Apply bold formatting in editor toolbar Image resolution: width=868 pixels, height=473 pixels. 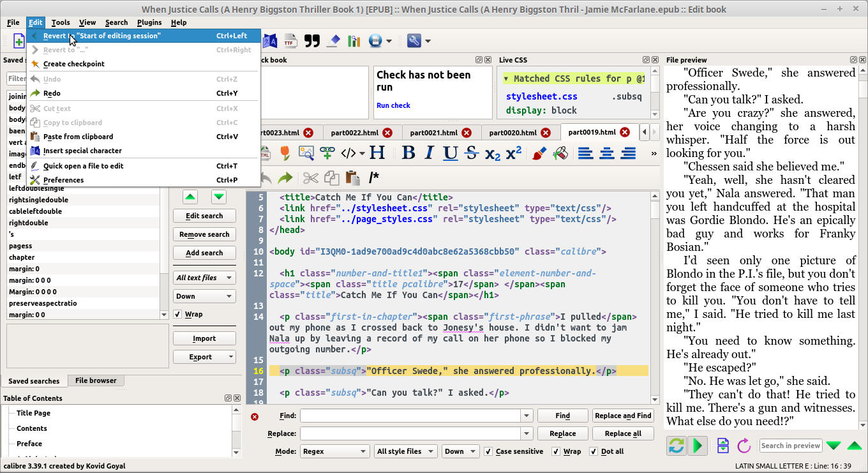tap(408, 153)
